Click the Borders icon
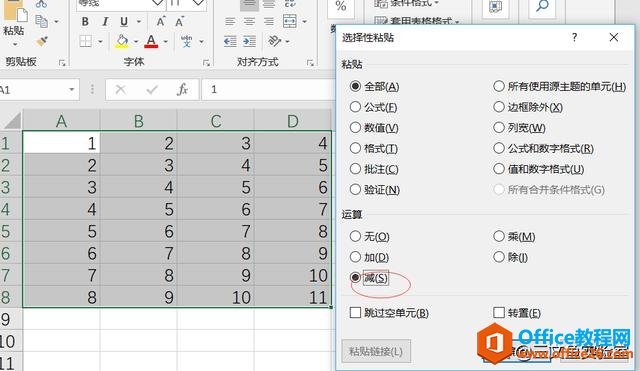640x371 pixels. (x=85, y=41)
